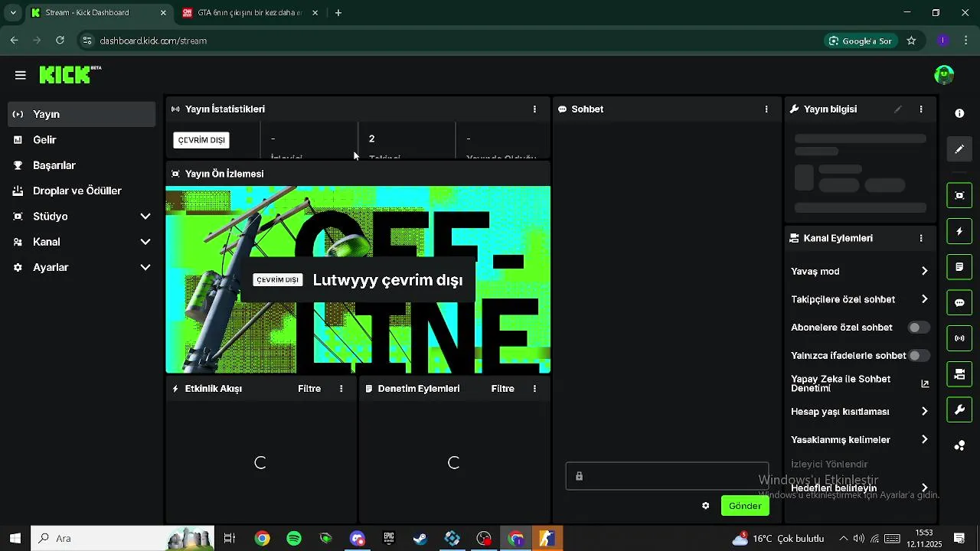Open Epic Games launcher from the taskbar

[389, 539]
